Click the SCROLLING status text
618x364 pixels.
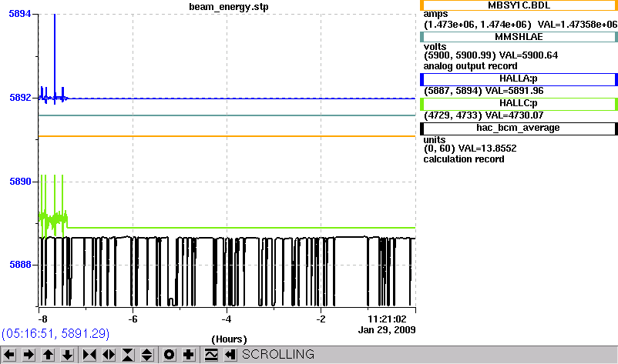tap(278, 355)
